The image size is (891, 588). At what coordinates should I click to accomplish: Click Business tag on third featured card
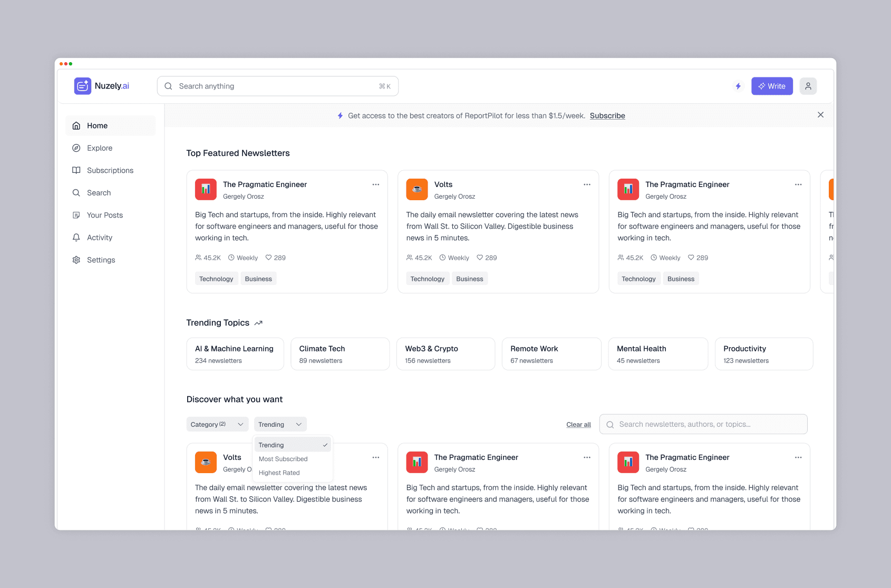[681, 279]
